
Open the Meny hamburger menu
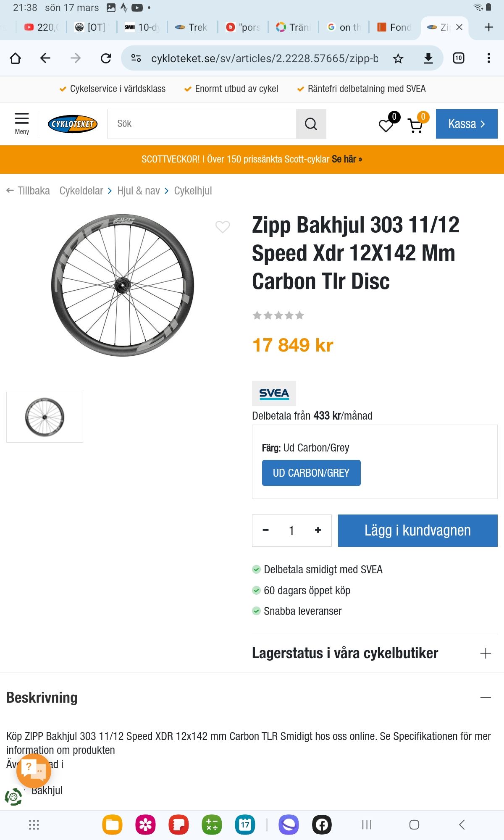pyautogui.click(x=22, y=123)
